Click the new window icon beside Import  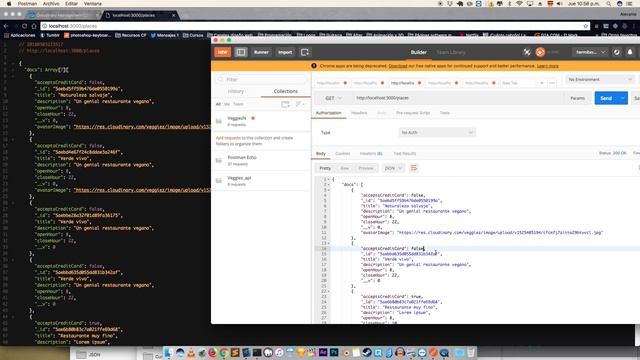(x=305, y=52)
